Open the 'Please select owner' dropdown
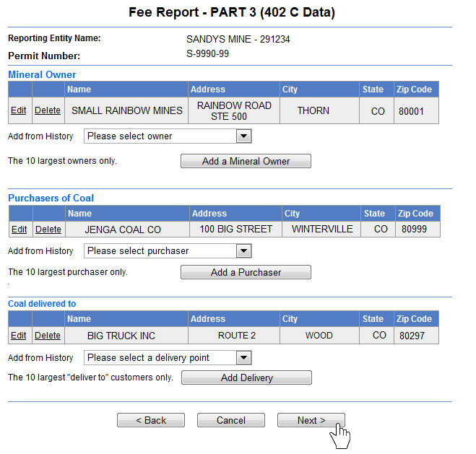 coord(168,136)
